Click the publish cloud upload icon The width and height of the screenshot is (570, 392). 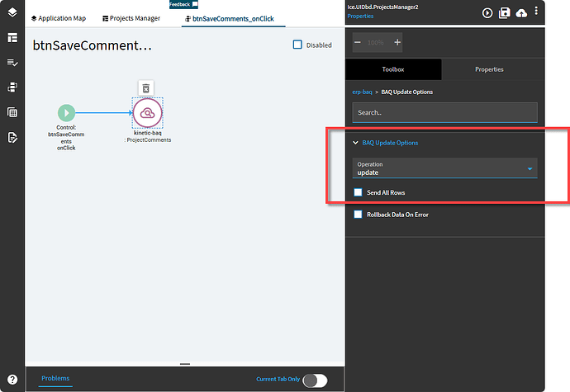tap(521, 13)
